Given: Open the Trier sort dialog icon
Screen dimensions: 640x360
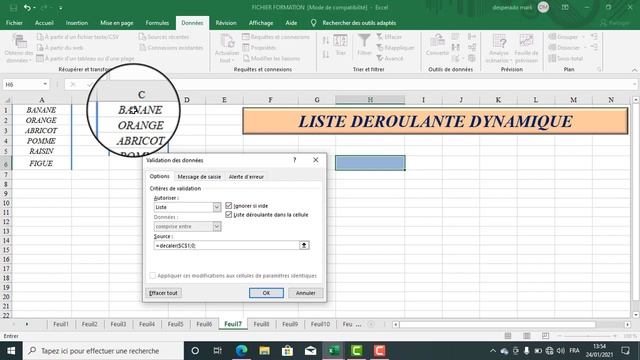Looking at the screenshot, I should [x=340, y=41].
